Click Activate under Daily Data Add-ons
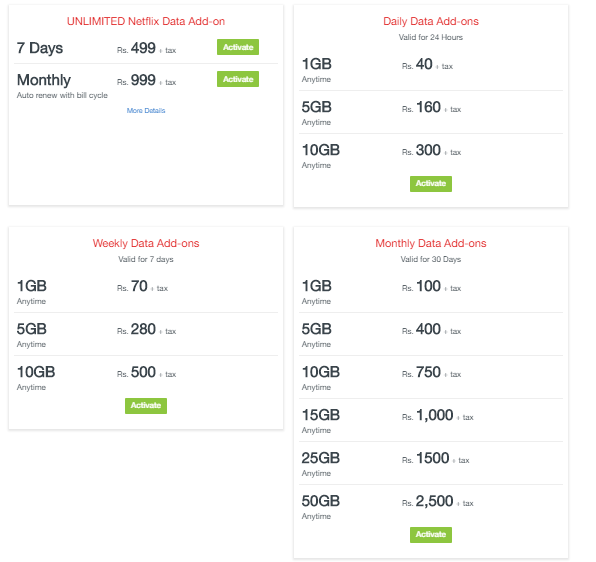 pos(431,184)
